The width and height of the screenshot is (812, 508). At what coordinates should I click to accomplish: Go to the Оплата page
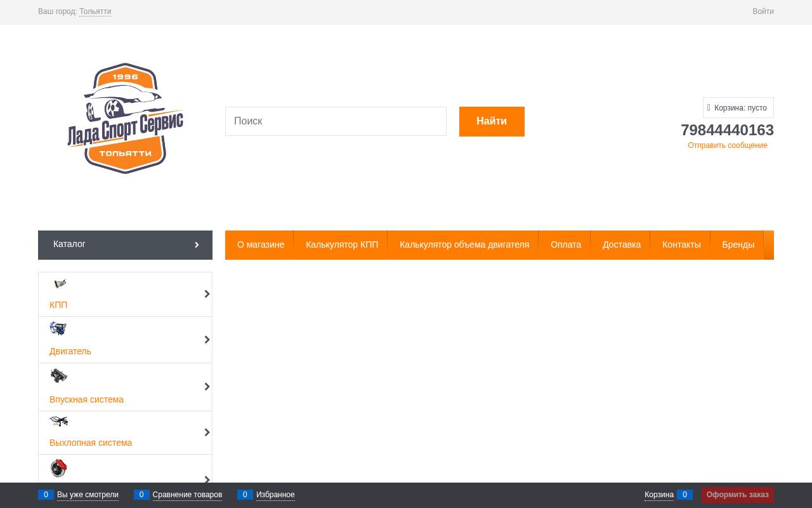coord(566,244)
